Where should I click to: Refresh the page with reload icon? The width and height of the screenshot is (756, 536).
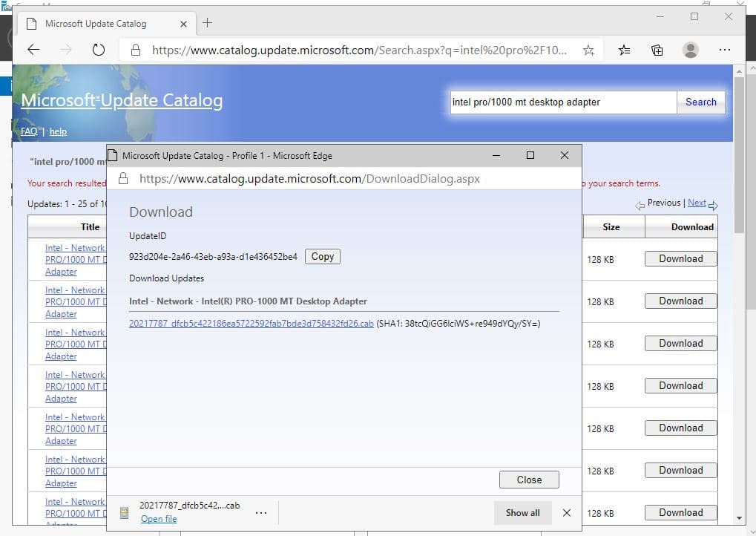(x=99, y=50)
